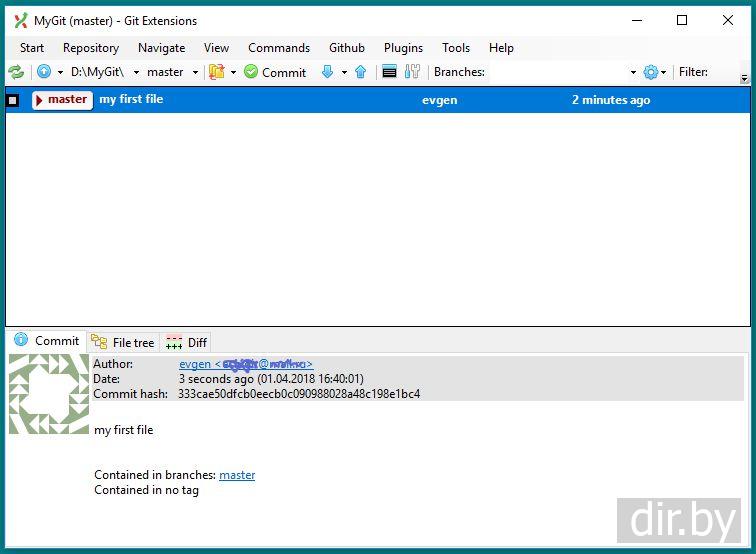Switch to the File tree tab

(124, 342)
